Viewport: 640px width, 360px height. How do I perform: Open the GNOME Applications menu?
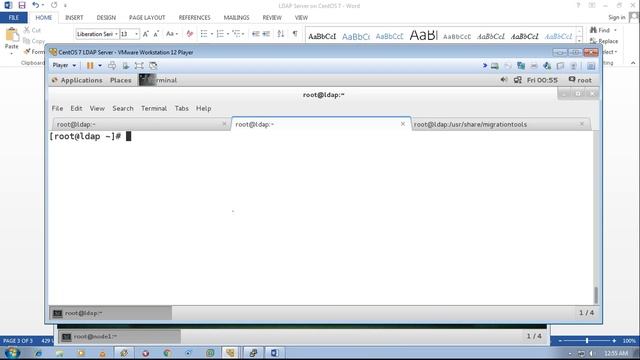point(77,80)
